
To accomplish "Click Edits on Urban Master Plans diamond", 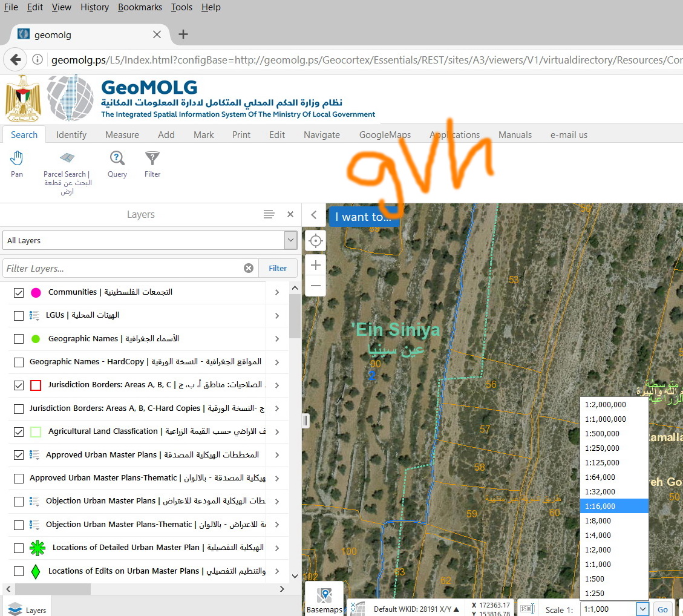I will (36, 571).
